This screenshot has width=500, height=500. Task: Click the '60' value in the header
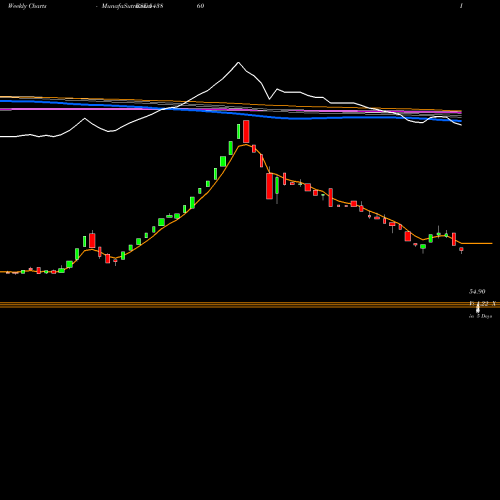[200, 6]
